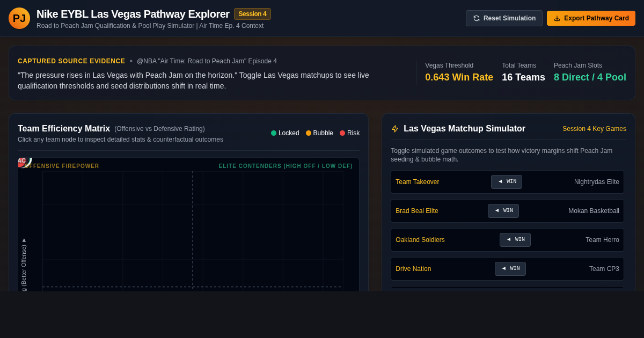Select Team CP3 name
The width and height of the screenshot is (644, 338).
click(604, 269)
